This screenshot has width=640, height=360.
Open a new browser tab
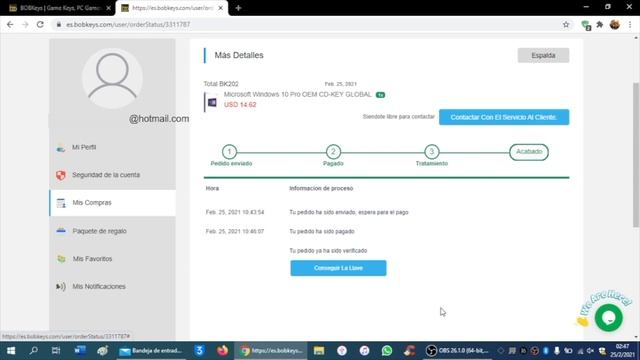click(x=238, y=8)
